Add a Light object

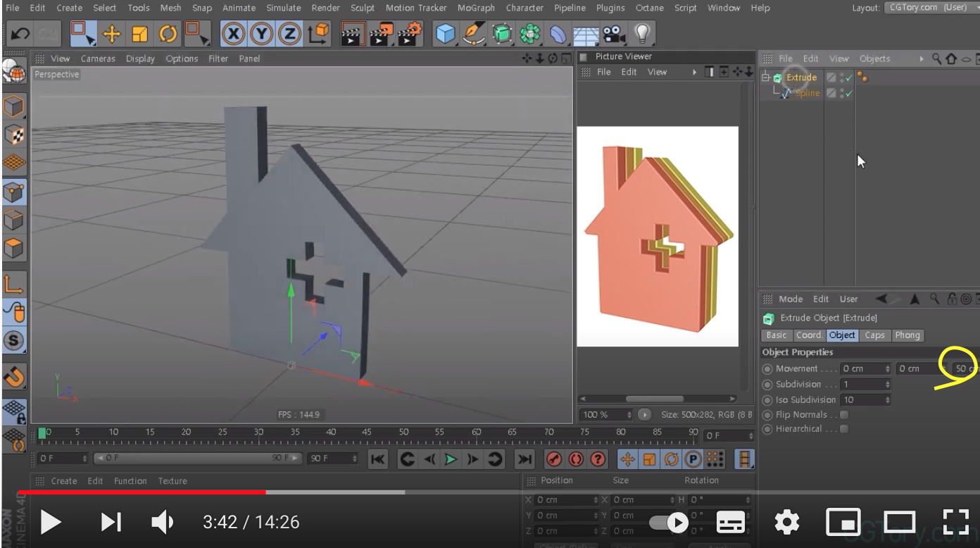(x=642, y=33)
